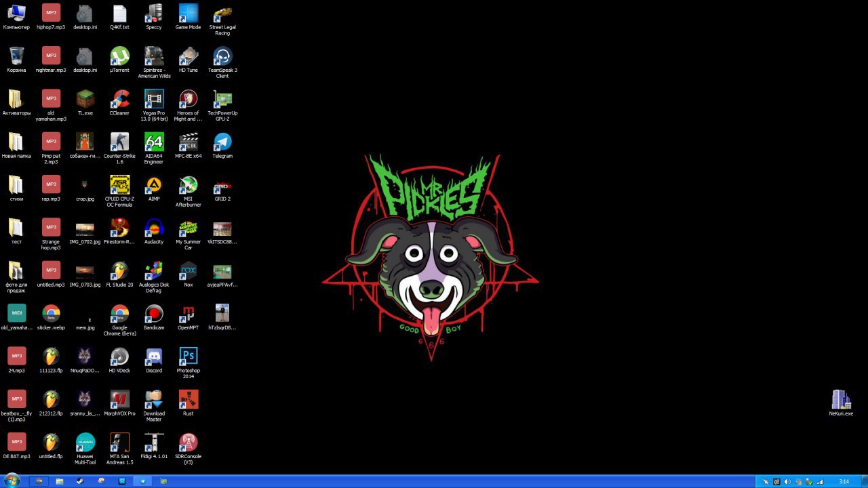Open Download Master
The height and width of the screenshot is (488, 868).
(x=154, y=406)
